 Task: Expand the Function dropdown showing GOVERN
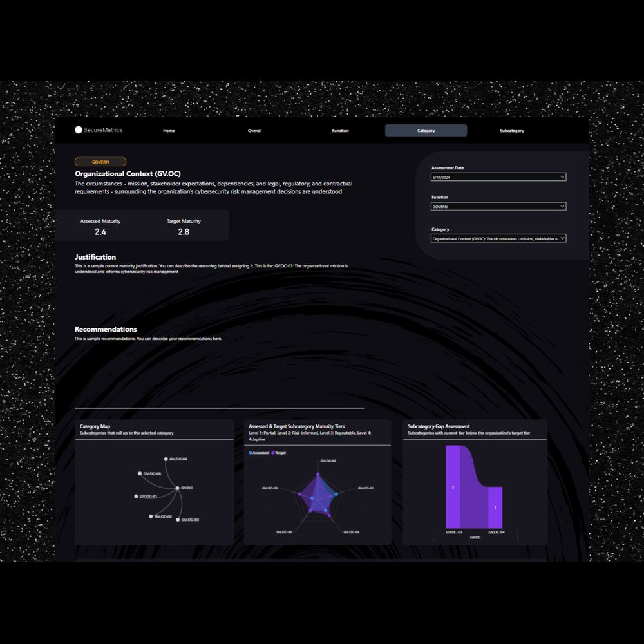(x=498, y=207)
